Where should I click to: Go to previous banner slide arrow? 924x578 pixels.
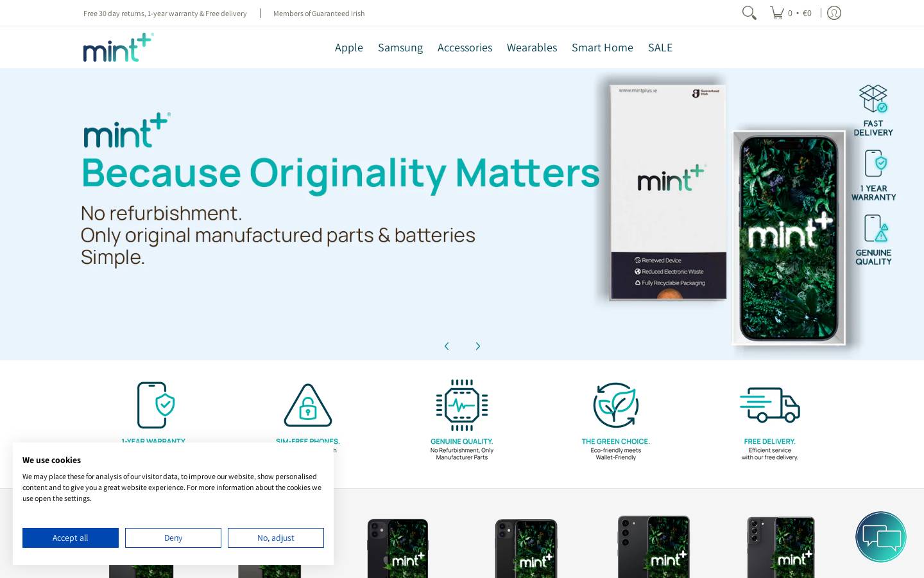[447, 346]
